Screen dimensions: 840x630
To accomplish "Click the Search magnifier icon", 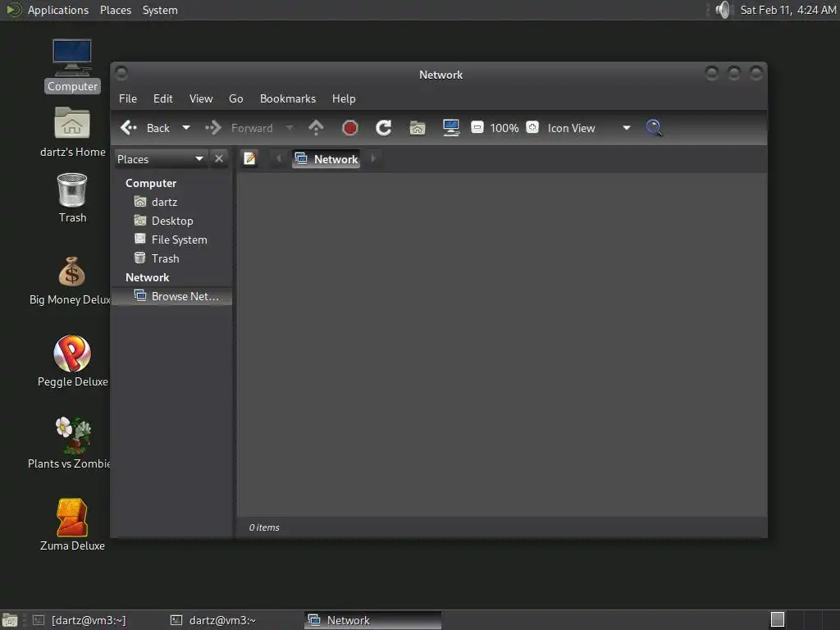I will click(654, 128).
